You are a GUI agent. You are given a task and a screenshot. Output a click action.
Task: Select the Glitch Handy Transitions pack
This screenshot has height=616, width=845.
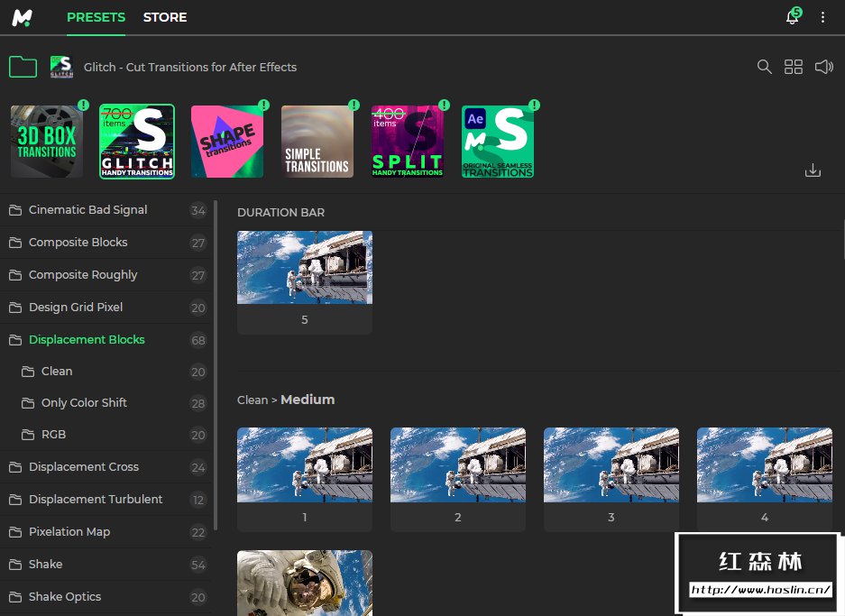click(137, 142)
